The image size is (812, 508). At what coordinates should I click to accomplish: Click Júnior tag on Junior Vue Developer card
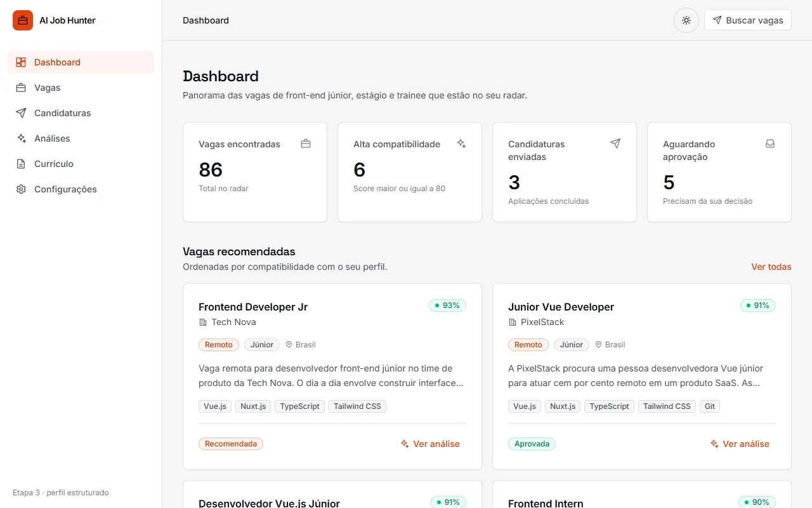[x=572, y=345]
